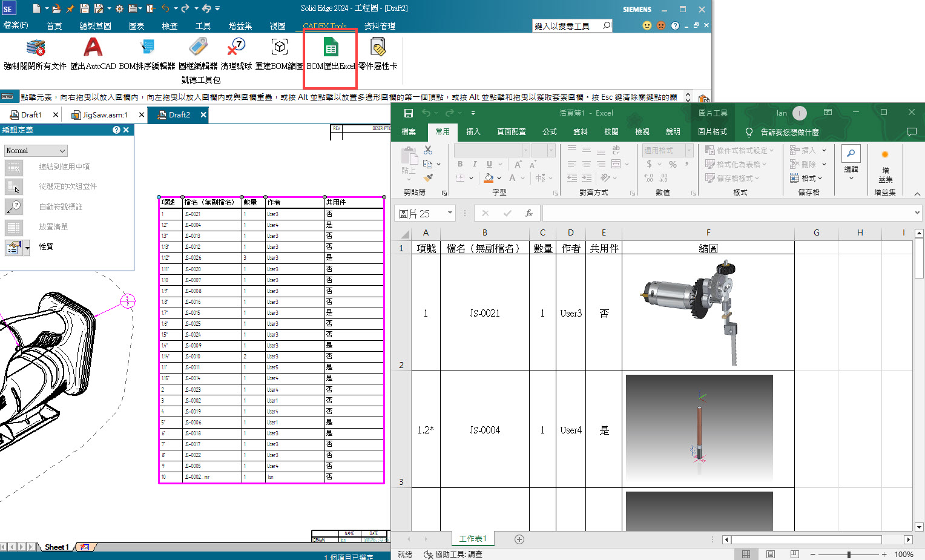Click the Solid Edge help question mark icon
The image size is (925, 560).
(675, 25)
